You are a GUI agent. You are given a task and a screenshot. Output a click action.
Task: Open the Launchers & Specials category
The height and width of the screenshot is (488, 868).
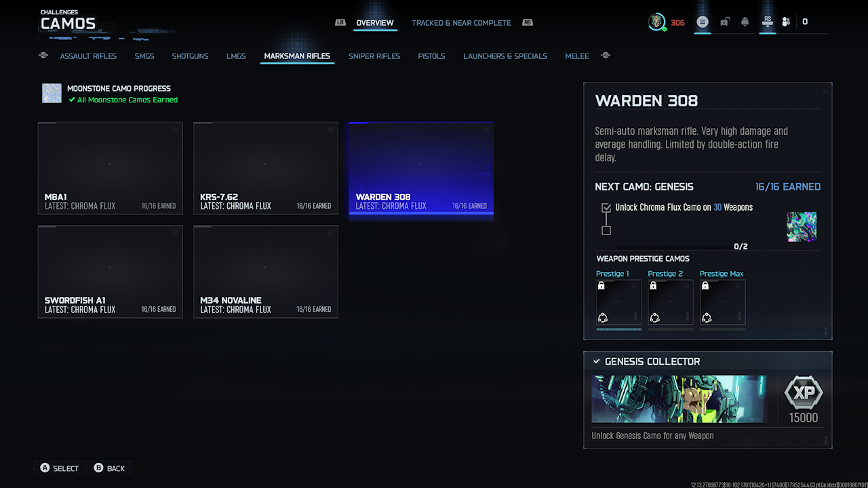click(x=505, y=56)
